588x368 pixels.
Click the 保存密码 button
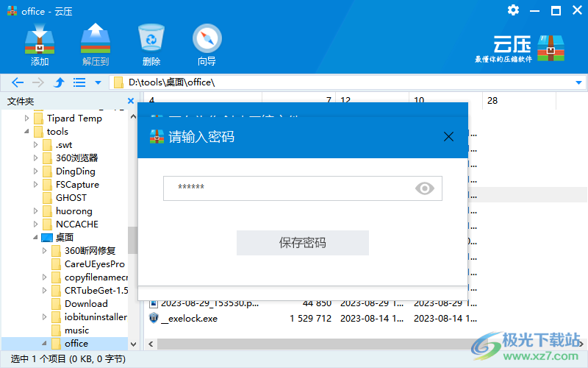pos(302,243)
